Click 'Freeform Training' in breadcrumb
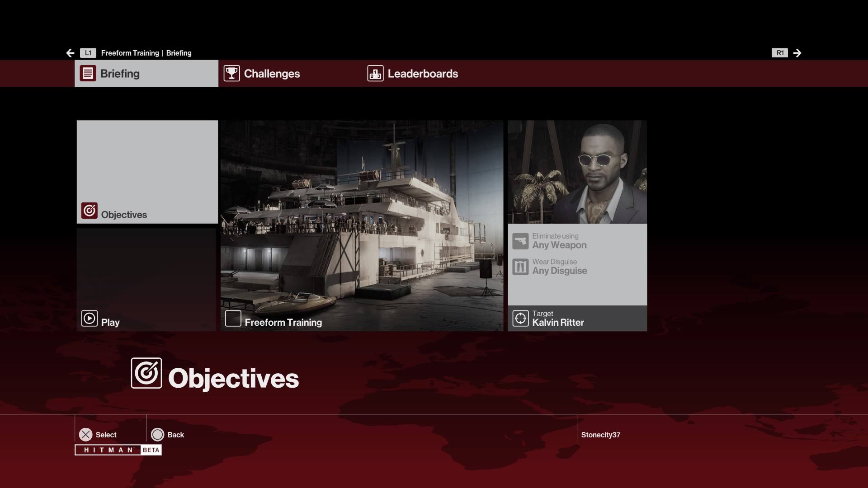Viewport: 868px width, 488px height. pos(130,53)
